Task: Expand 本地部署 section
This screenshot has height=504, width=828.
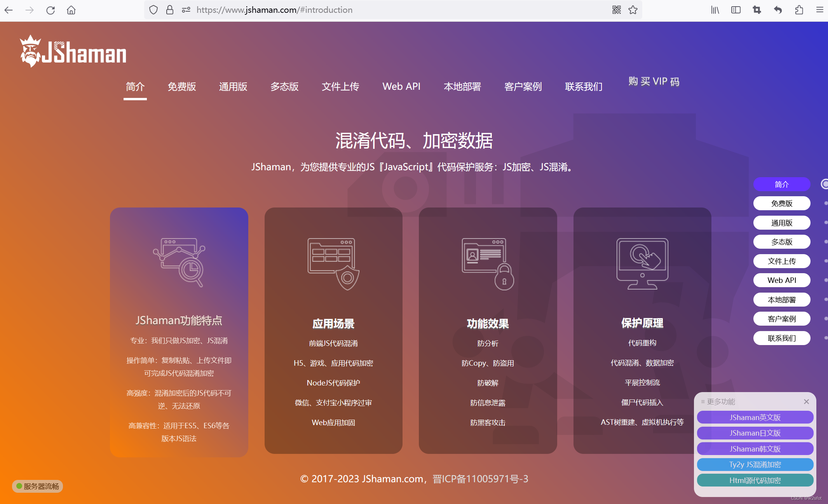Action: [x=783, y=300]
